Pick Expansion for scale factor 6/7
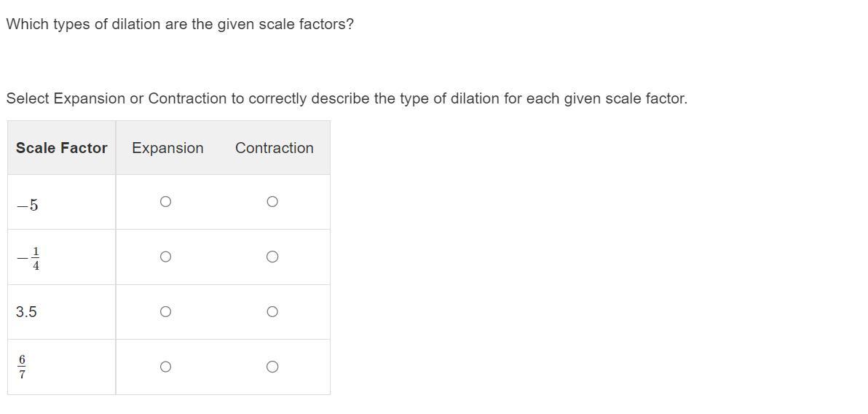Screen dimensions: 868x414 click(165, 367)
